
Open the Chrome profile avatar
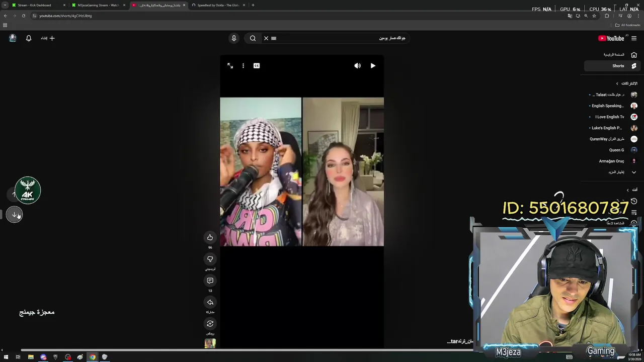coord(629,16)
